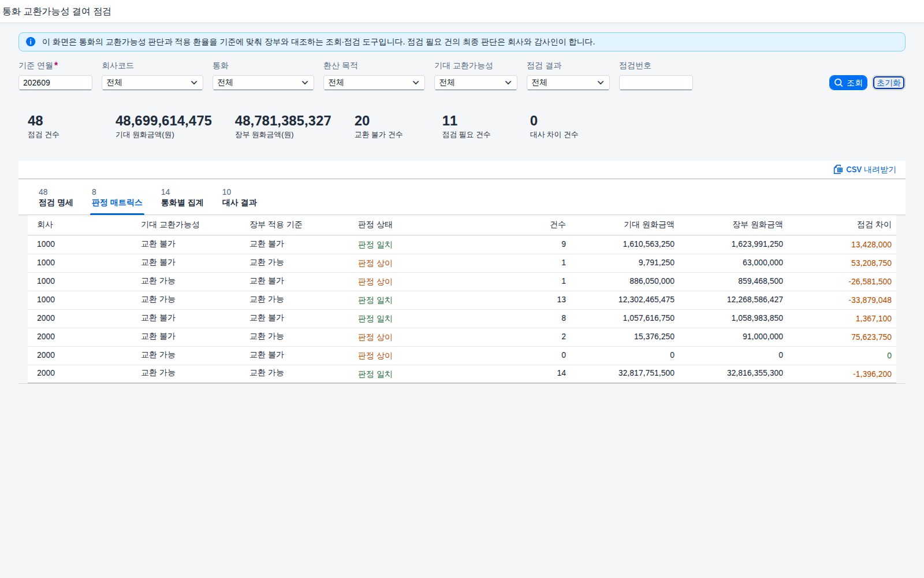Click the 기대 원화금액 cell 886,050,000
The height and width of the screenshot is (578, 924).
652,281
